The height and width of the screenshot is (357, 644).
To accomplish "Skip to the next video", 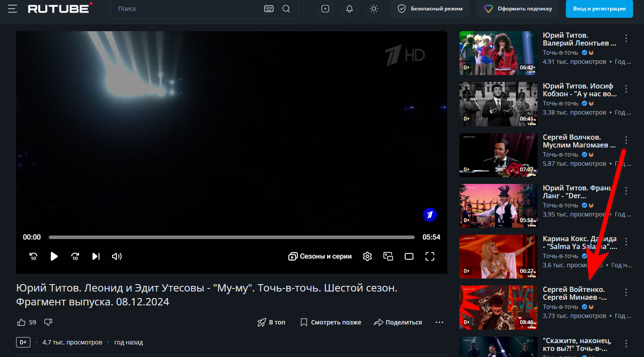I will coord(96,256).
